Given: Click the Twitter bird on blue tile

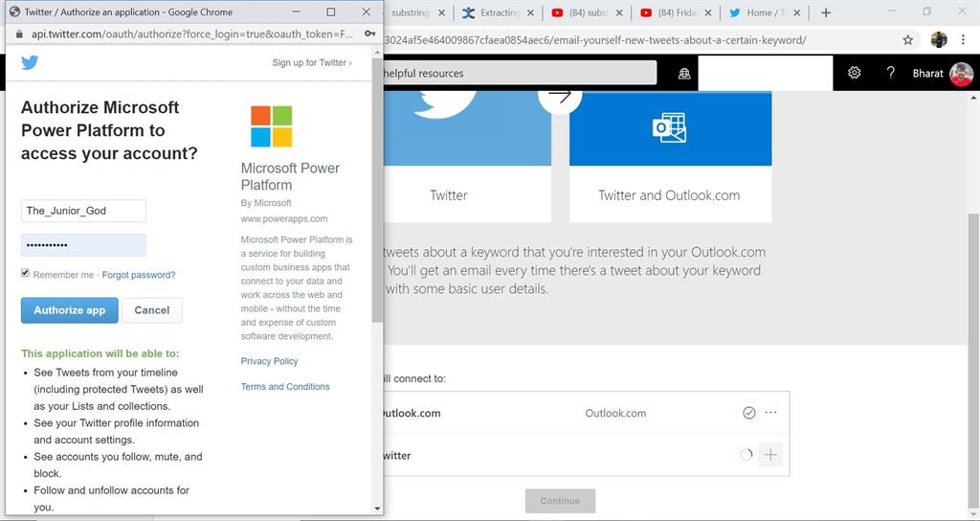Looking at the screenshot, I should click(x=446, y=103).
